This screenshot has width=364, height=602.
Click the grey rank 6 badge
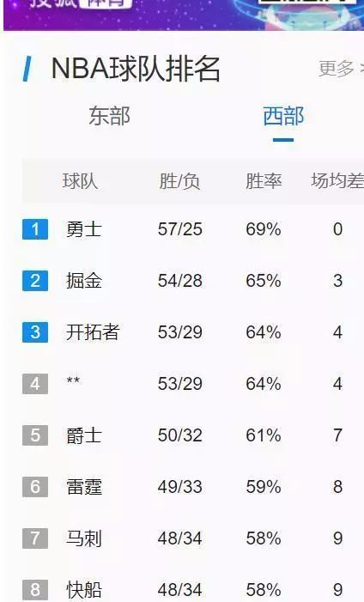35,486
